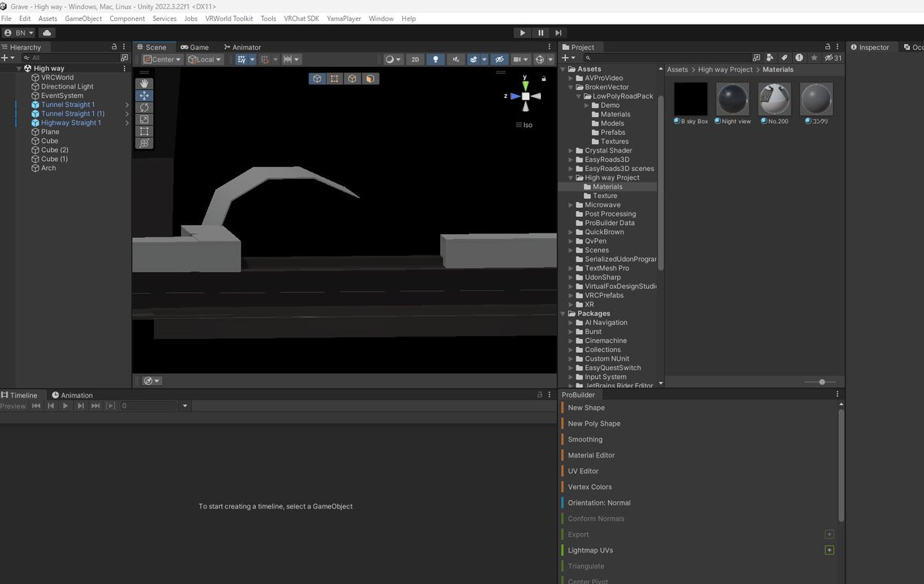Open the Window menu
Image resolution: width=924 pixels, height=584 pixels.
381,18
